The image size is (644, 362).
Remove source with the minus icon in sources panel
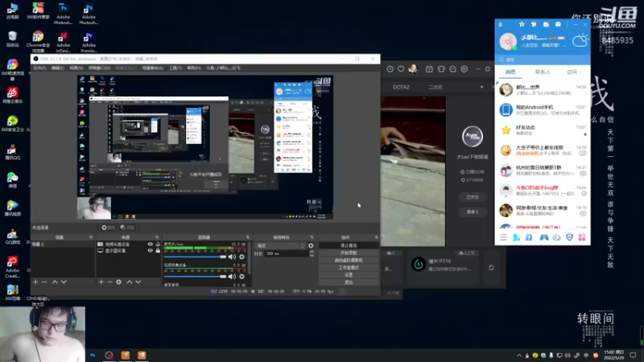click(109, 282)
